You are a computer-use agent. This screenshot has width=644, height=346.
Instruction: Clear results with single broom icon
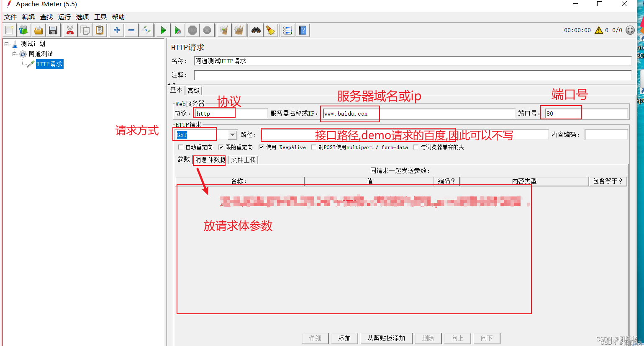click(224, 30)
